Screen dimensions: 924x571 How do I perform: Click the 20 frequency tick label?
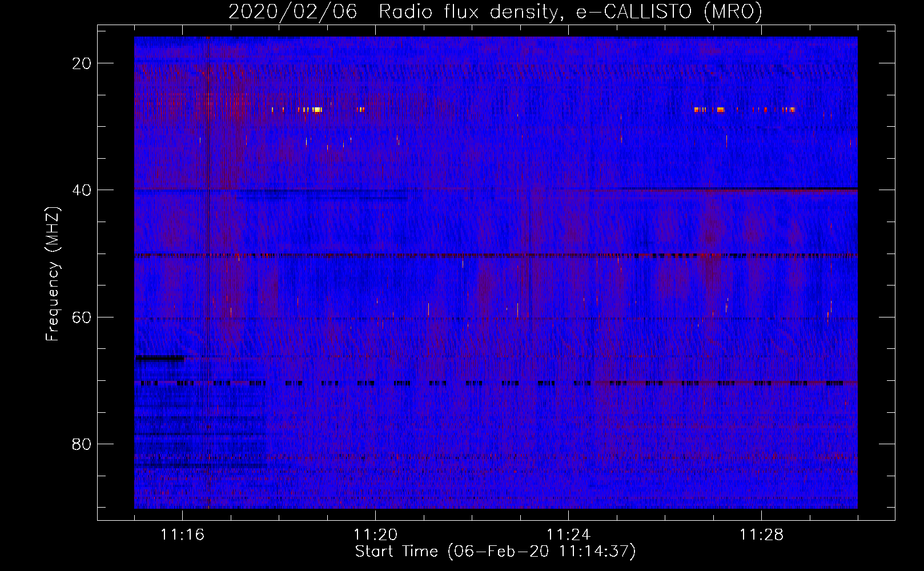[x=82, y=63]
